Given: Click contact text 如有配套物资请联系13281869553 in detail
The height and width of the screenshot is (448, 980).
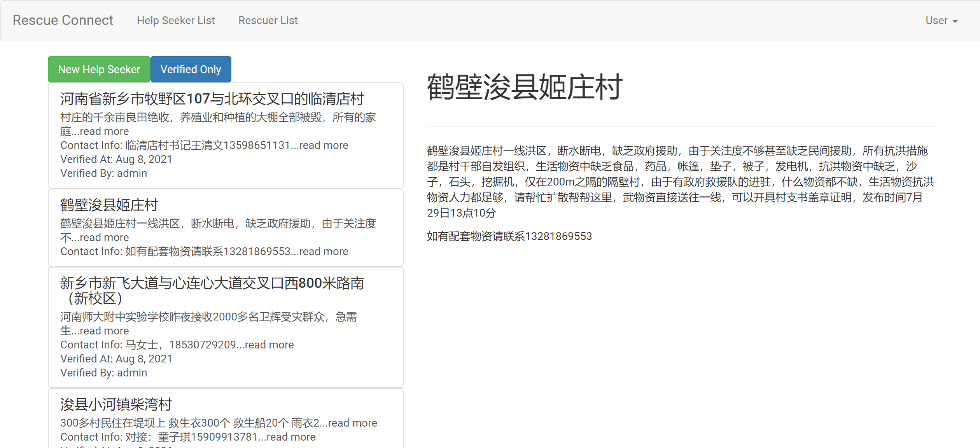Looking at the screenshot, I should 509,236.
